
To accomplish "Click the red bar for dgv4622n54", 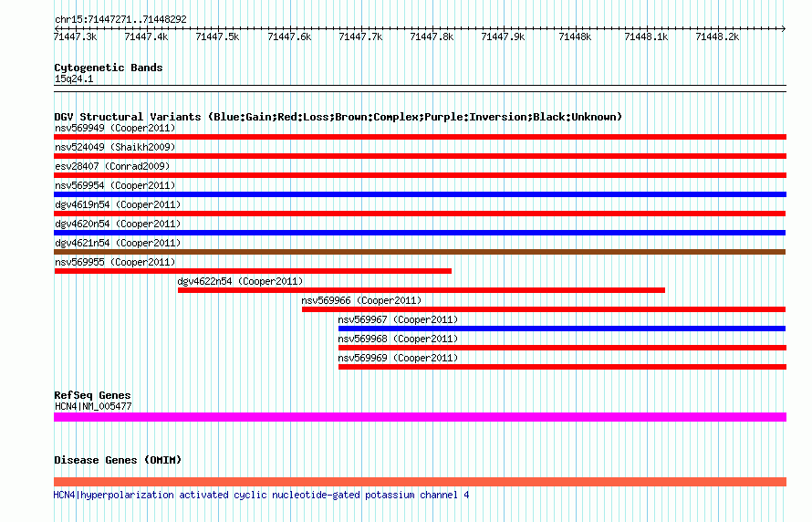I will coord(421,290).
